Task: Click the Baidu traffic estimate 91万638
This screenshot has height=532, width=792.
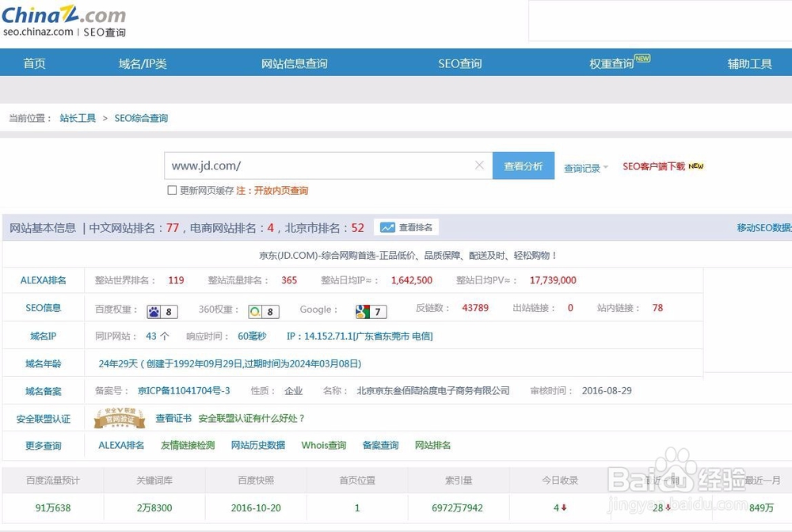Action: pyautogui.click(x=53, y=507)
